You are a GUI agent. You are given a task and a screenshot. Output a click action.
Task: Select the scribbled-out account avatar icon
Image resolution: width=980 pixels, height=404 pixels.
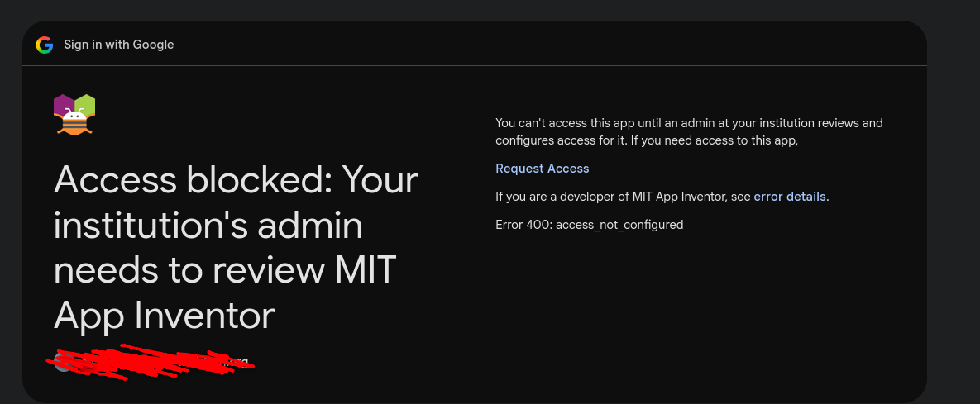click(63, 361)
